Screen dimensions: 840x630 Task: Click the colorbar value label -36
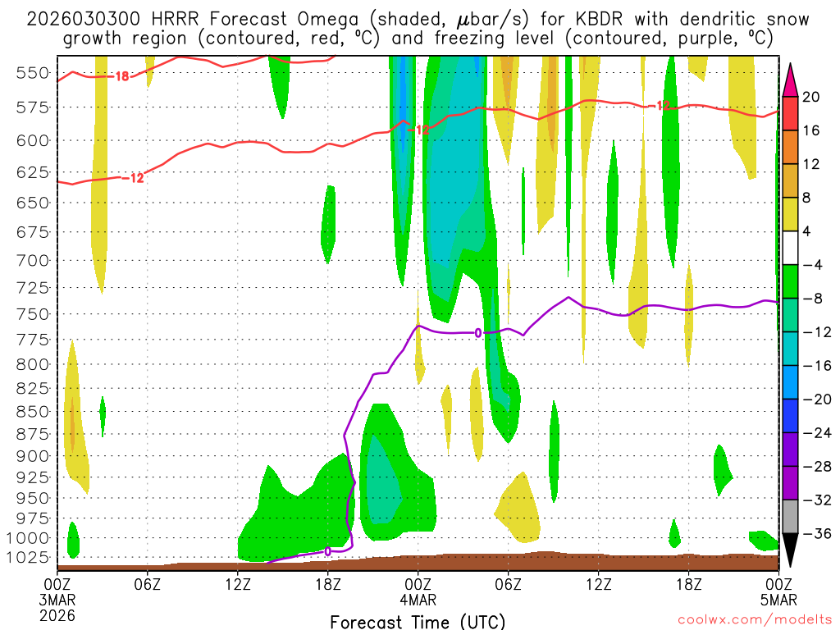click(816, 533)
